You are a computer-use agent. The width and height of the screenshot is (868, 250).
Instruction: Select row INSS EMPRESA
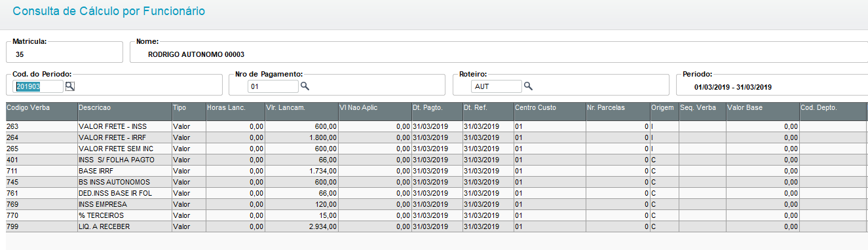click(436, 204)
